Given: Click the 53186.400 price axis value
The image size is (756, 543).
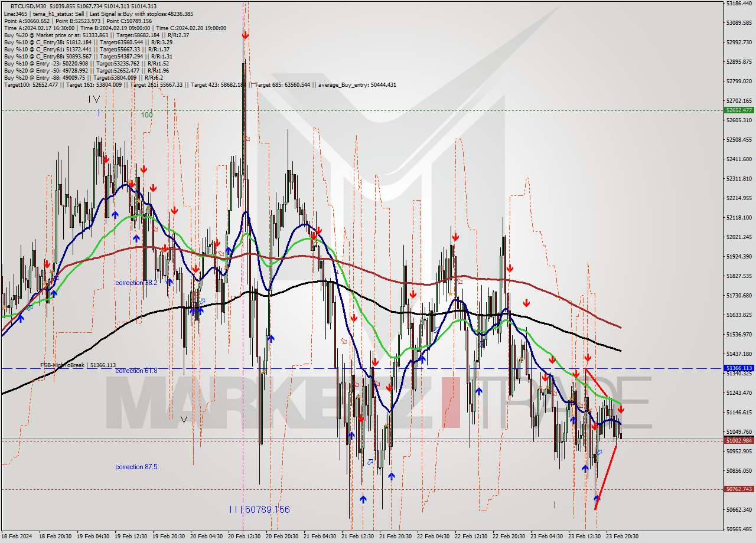Looking at the screenshot, I should (x=739, y=4).
